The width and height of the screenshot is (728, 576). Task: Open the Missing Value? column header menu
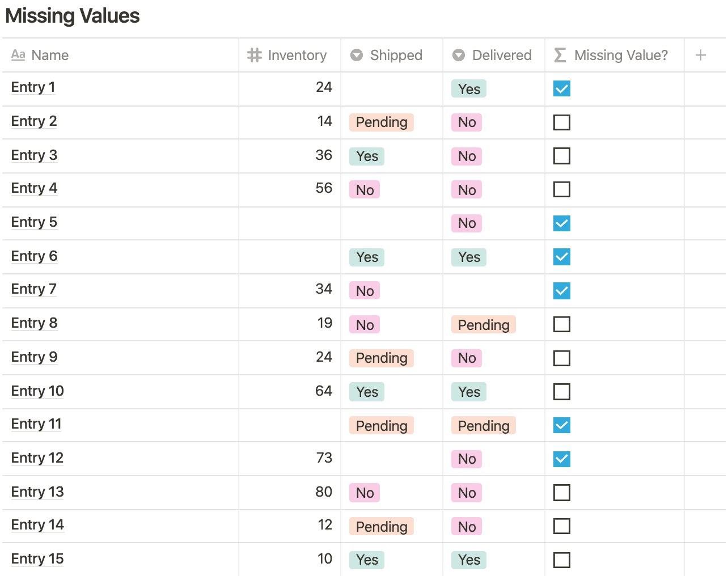[x=620, y=55]
